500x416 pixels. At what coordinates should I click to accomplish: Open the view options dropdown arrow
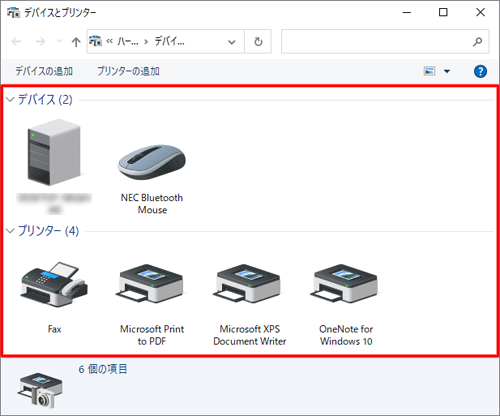point(447,71)
